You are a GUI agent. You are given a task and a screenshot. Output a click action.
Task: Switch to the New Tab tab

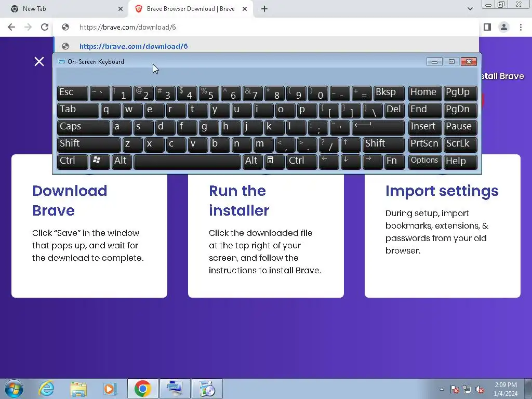[64, 9]
